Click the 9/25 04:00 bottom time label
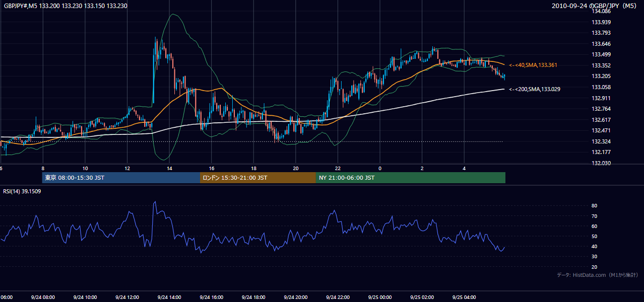The width and height of the screenshot is (644, 302). click(464, 297)
